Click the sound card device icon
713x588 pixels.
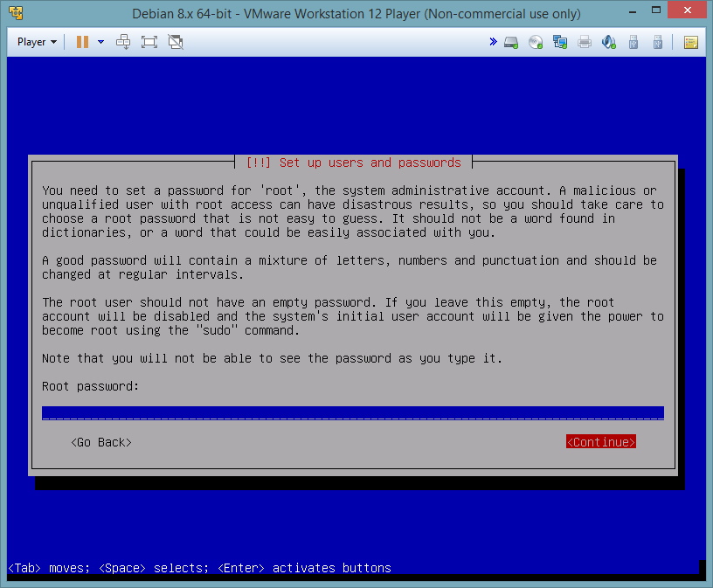point(608,42)
